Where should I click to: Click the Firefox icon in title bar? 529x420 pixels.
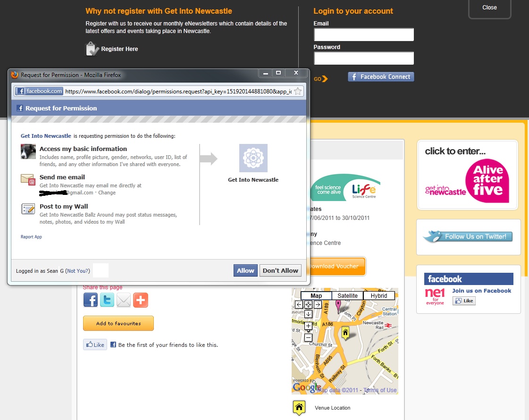[x=15, y=75]
